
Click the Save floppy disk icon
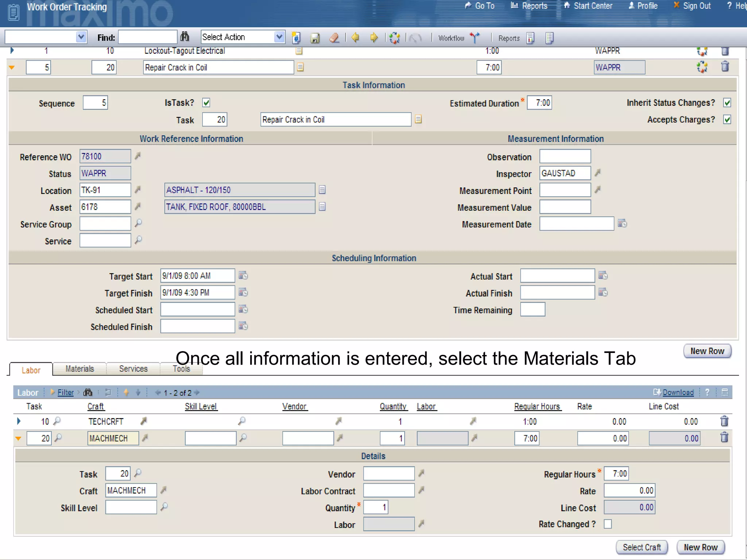tap(315, 38)
